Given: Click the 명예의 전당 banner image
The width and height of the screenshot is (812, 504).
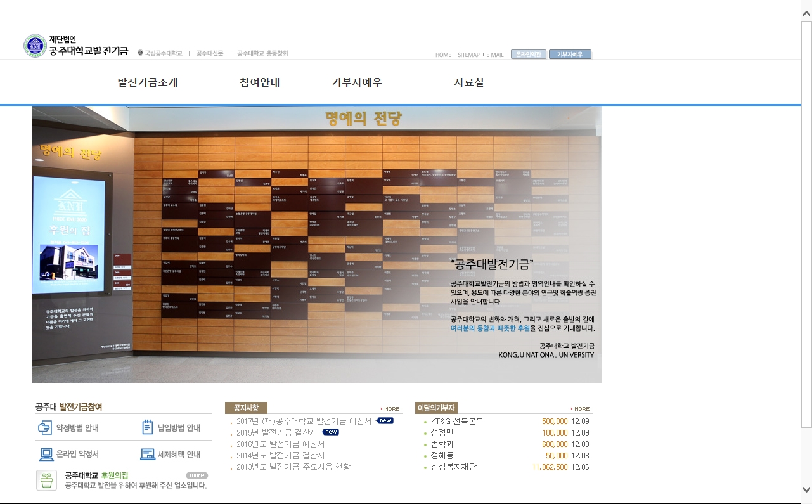Looking at the screenshot, I should click(x=317, y=244).
